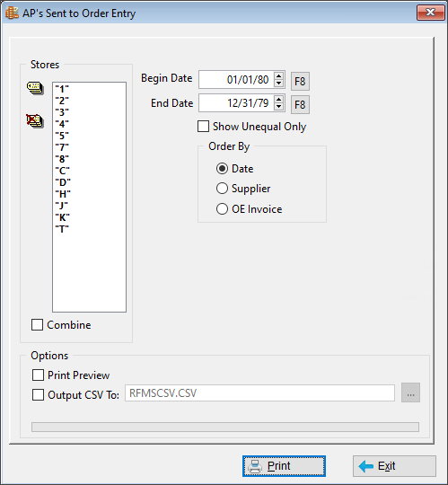Click the CSV file browse ellipsis button
This screenshot has width=448, height=485.
pyautogui.click(x=410, y=392)
